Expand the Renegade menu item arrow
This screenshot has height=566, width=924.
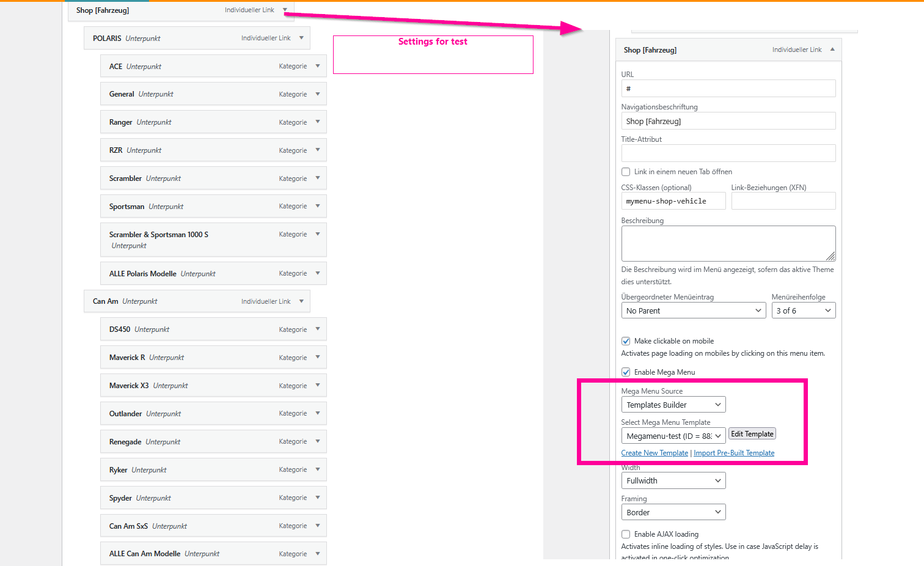(x=318, y=441)
